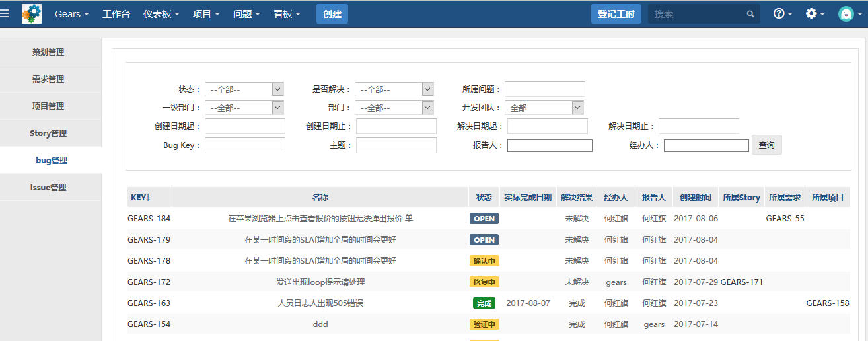Open the user avatar menu
868x341 pixels.
click(846, 14)
